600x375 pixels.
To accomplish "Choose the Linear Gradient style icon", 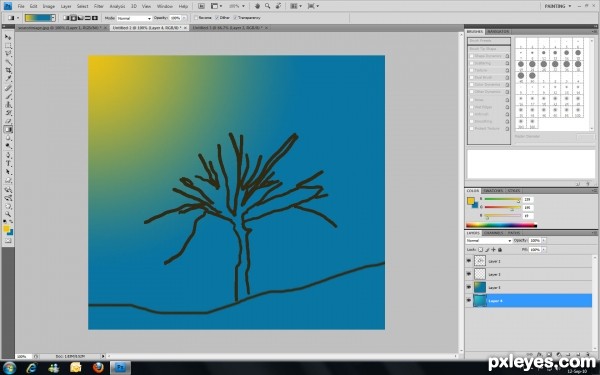I will (x=66, y=18).
